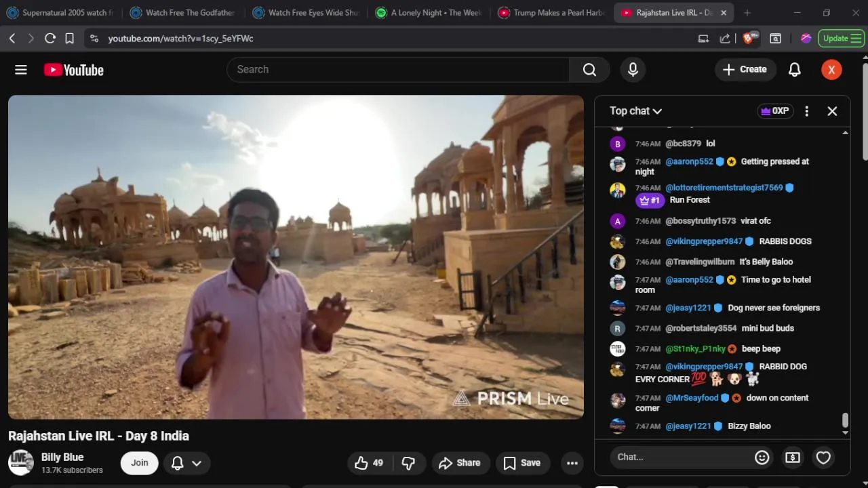
Task: Expand the Top chat mode dropdown
Action: [635, 111]
